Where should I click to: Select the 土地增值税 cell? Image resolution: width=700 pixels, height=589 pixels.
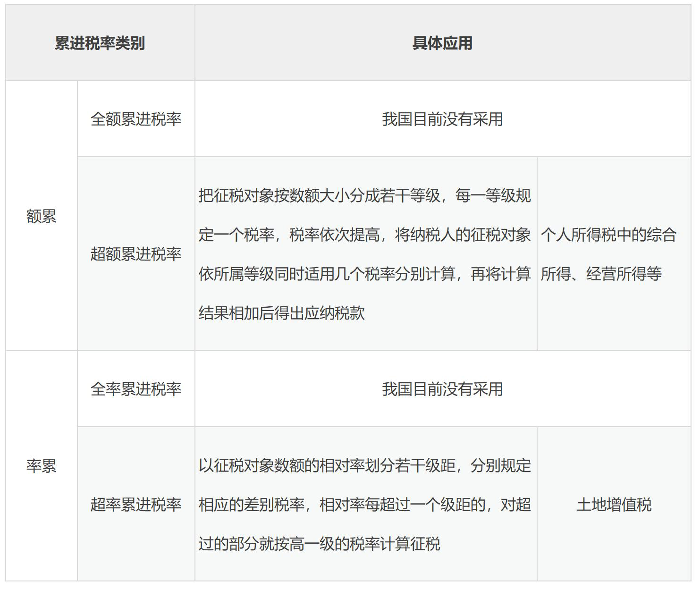[x=614, y=505]
